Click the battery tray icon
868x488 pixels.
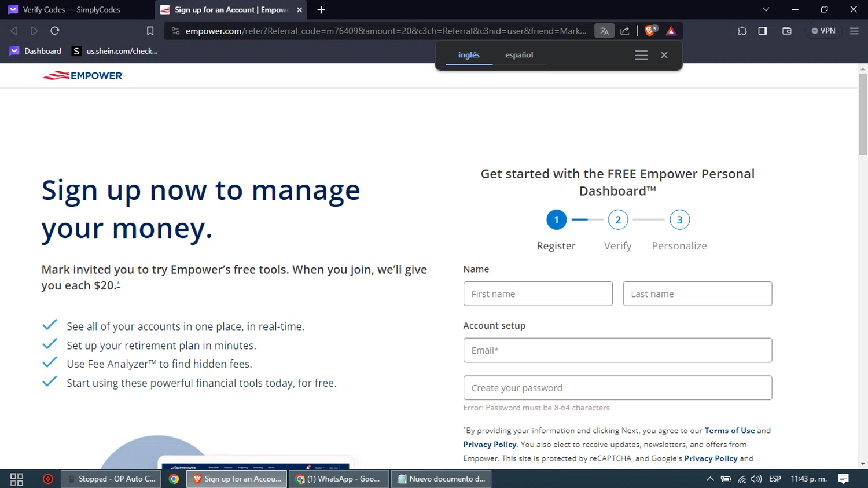pyautogui.click(x=726, y=479)
